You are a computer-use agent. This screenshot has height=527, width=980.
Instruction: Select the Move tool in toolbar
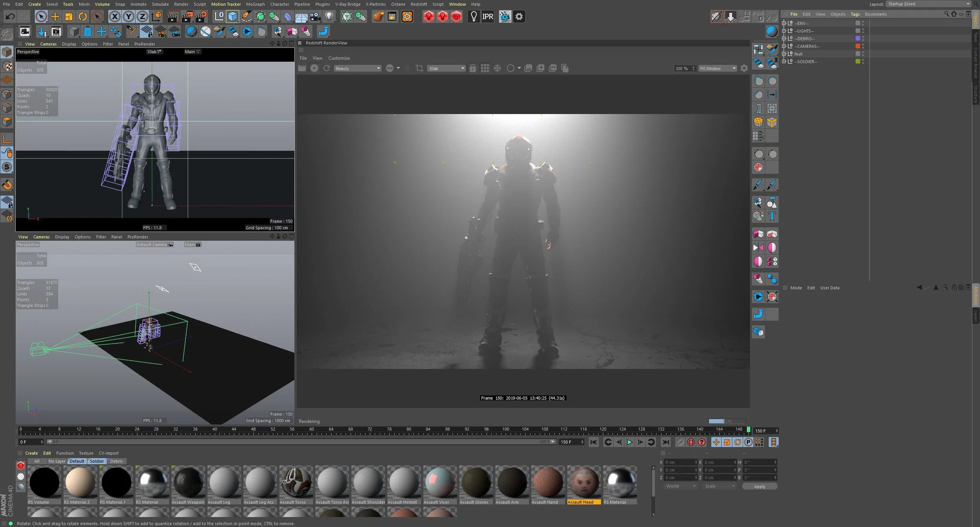[x=55, y=16]
